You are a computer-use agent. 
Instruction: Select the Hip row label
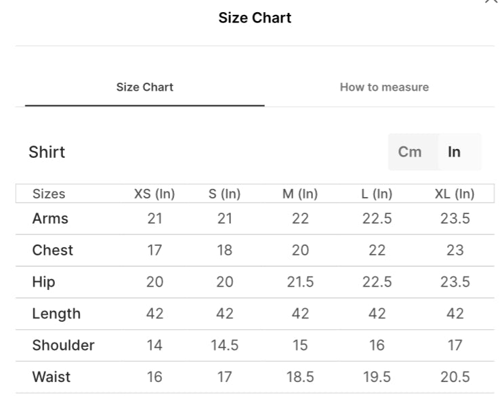[x=43, y=282]
